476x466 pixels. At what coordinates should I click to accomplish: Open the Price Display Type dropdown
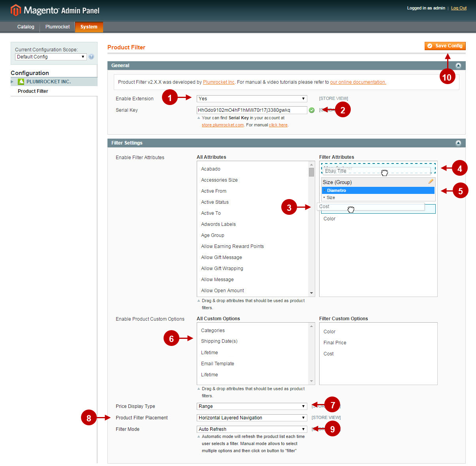[252, 406]
